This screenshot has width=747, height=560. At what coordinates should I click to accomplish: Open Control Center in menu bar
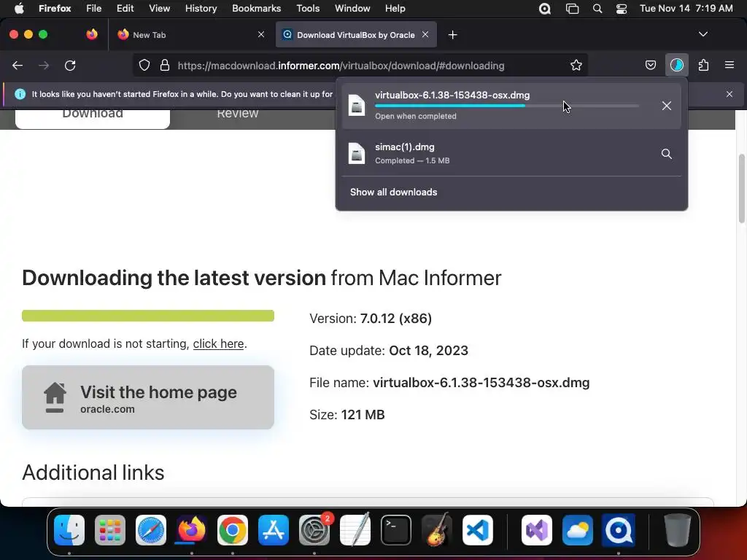click(622, 8)
